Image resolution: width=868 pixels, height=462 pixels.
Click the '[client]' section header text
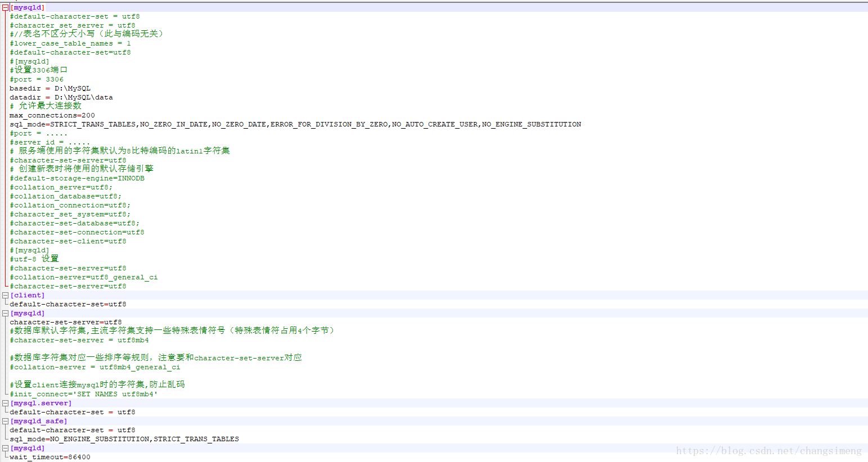[x=28, y=295]
